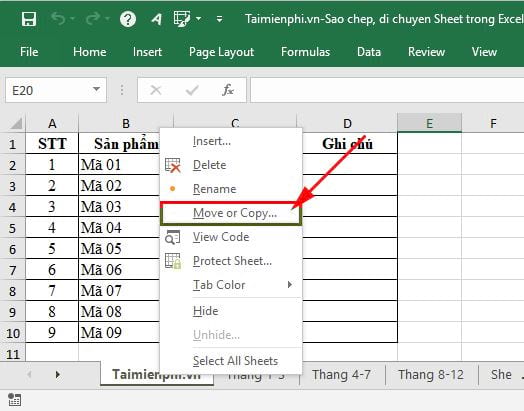Click the cell containing Mã 01
Screen dimensions: 524x411
[119, 165]
